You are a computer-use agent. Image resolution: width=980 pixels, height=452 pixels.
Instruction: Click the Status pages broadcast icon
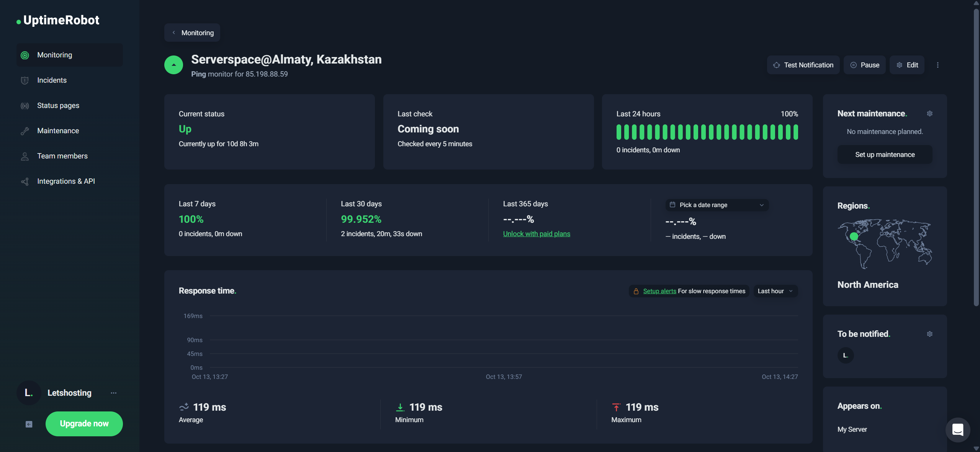tap(25, 106)
